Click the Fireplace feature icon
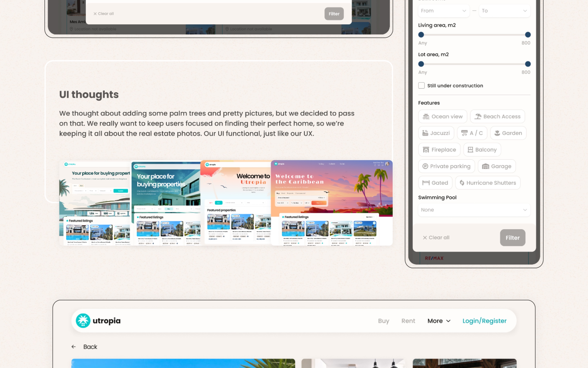The width and height of the screenshot is (588, 368). pyautogui.click(x=426, y=150)
